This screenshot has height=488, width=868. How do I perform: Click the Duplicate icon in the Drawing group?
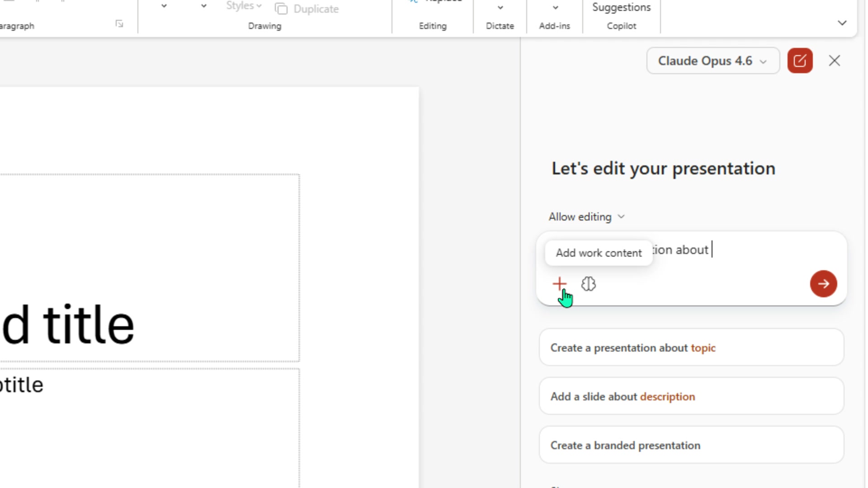pyautogui.click(x=281, y=9)
